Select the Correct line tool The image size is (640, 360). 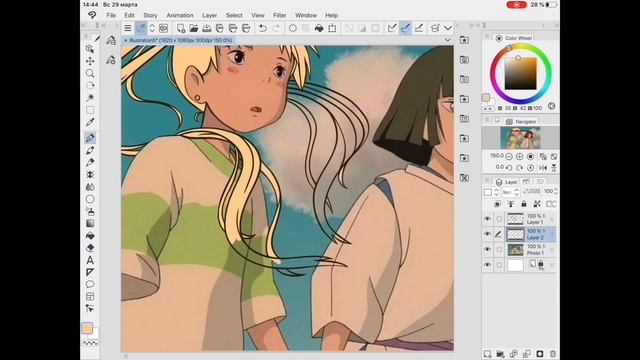coord(90,309)
